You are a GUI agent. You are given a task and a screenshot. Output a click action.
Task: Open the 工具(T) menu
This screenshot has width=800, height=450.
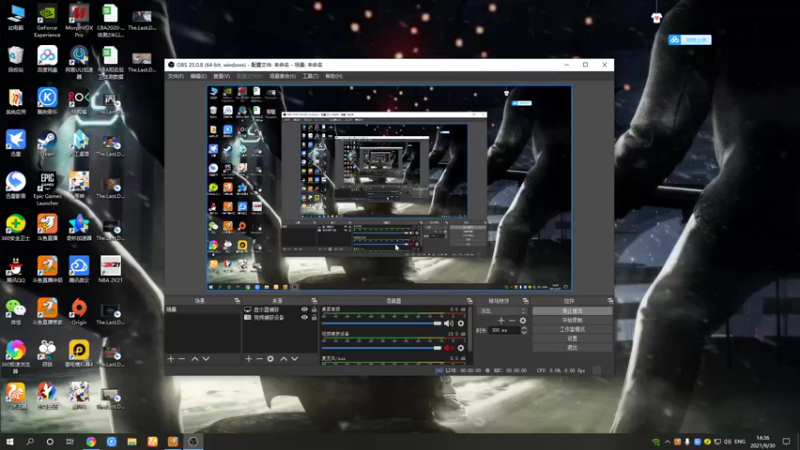[310, 76]
